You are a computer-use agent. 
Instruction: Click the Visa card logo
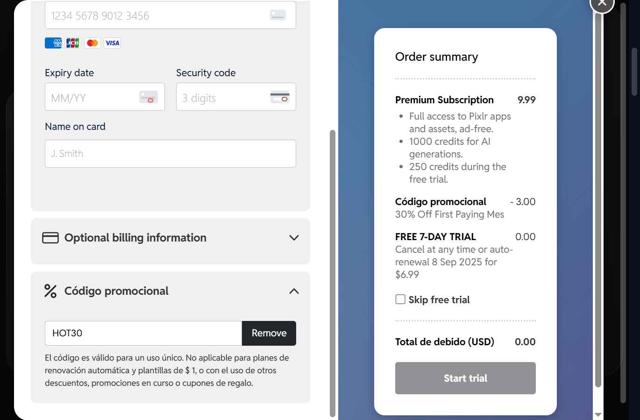(112, 43)
